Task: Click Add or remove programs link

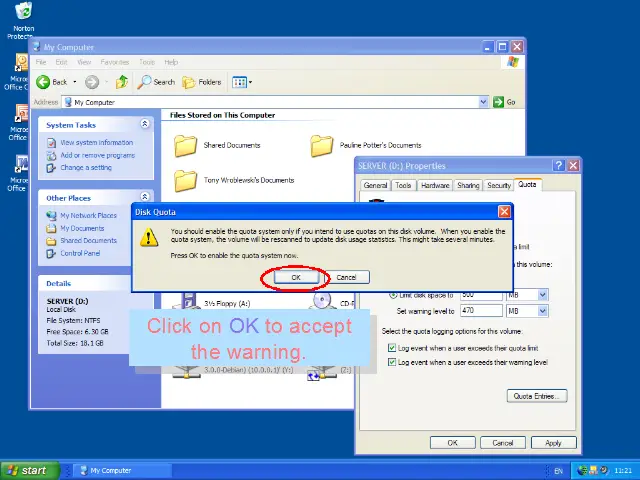Action: [x=98, y=155]
